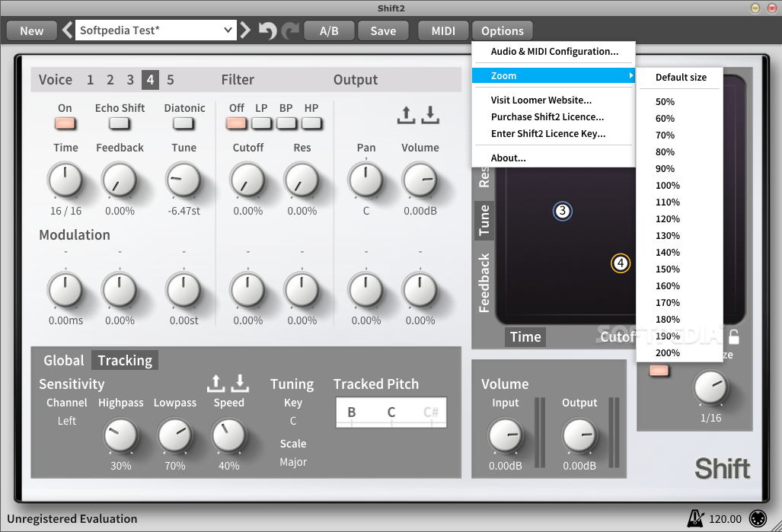Click the voice Time knob

pos(65,180)
